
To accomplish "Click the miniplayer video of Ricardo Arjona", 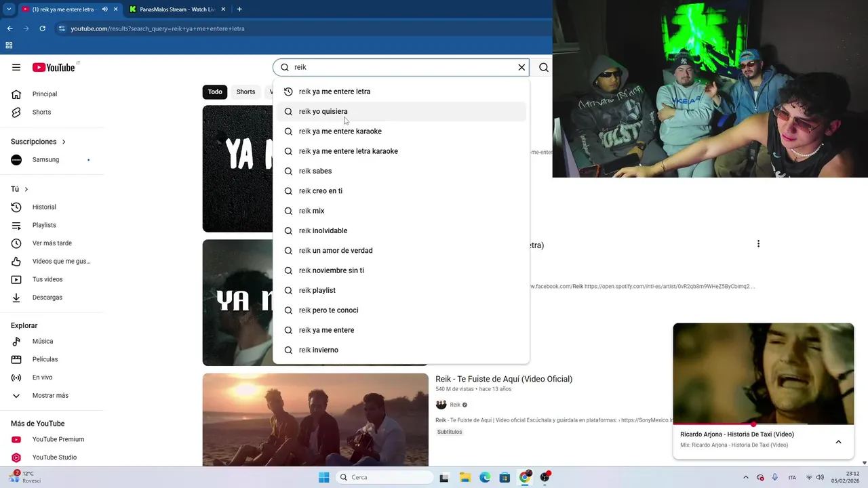I will (x=764, y=374).
